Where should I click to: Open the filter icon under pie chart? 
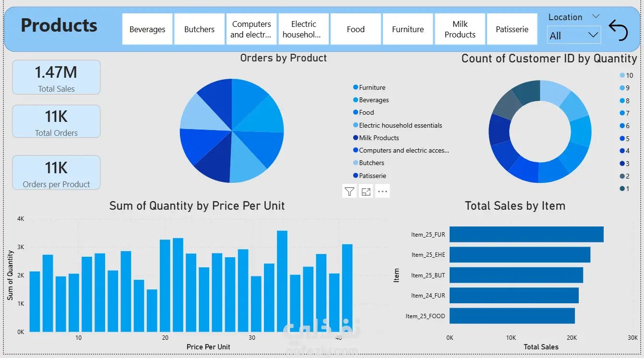349,191
